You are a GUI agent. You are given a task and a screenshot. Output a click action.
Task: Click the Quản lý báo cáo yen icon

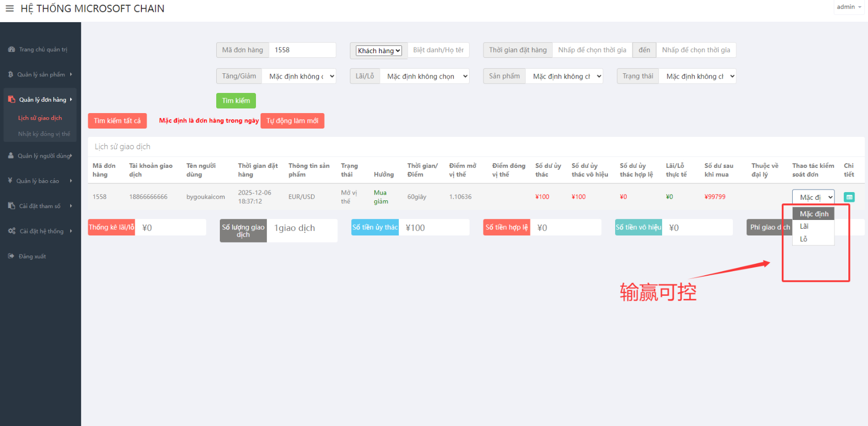click(x=10, y=181)
